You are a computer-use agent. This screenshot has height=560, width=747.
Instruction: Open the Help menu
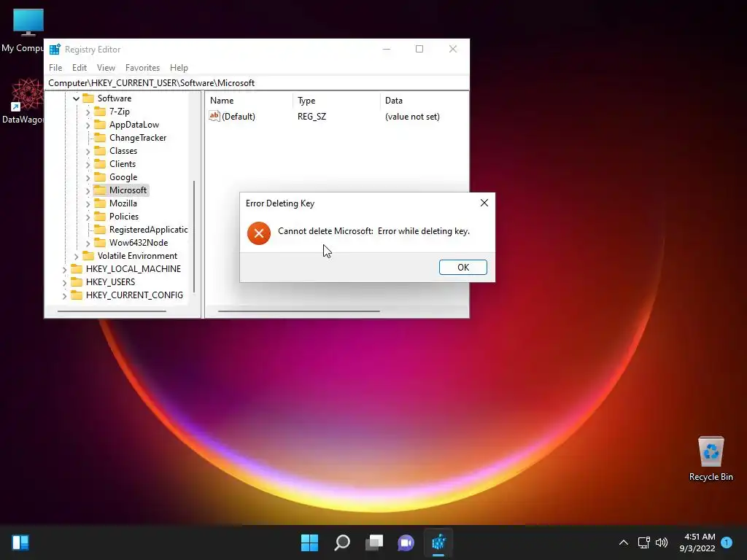tap(179, 68)
